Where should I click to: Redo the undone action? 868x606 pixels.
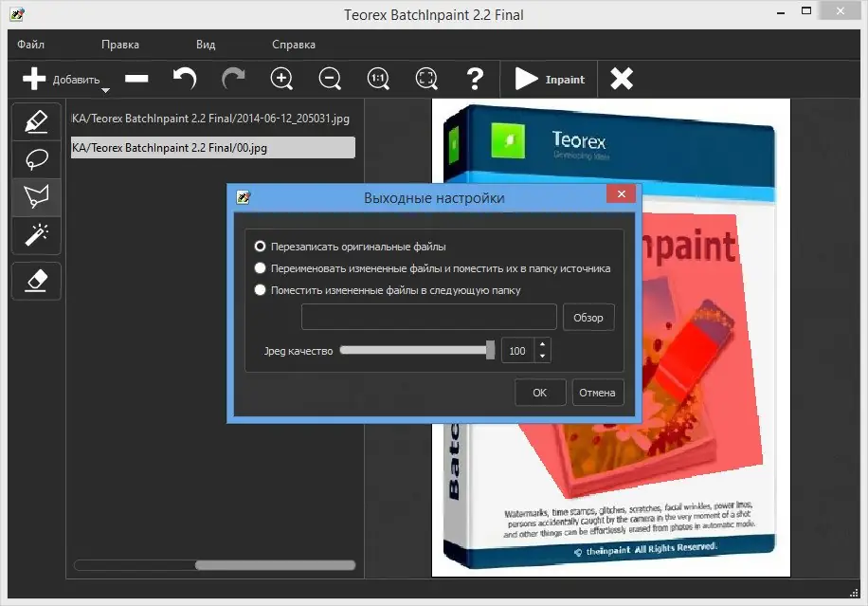233,79
